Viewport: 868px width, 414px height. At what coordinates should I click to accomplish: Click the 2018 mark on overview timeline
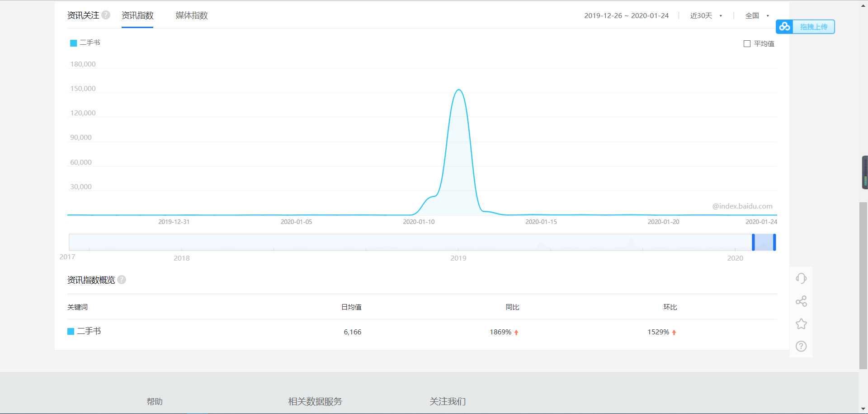click(181, 258)
